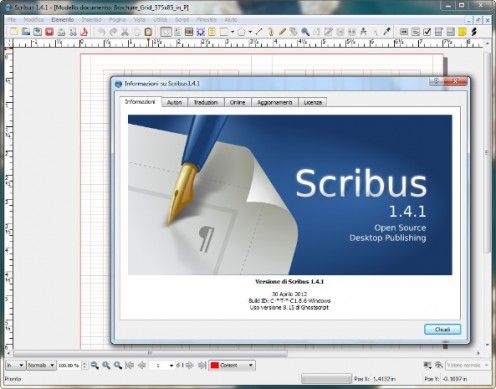
Task: Click the zoom in magnifier button
Action: (x=118, y=365)
